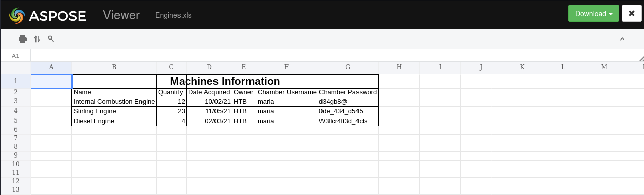The image size is (644, 195).
Task: Close the viewer with X button
Action: click(x=631, y=14)
